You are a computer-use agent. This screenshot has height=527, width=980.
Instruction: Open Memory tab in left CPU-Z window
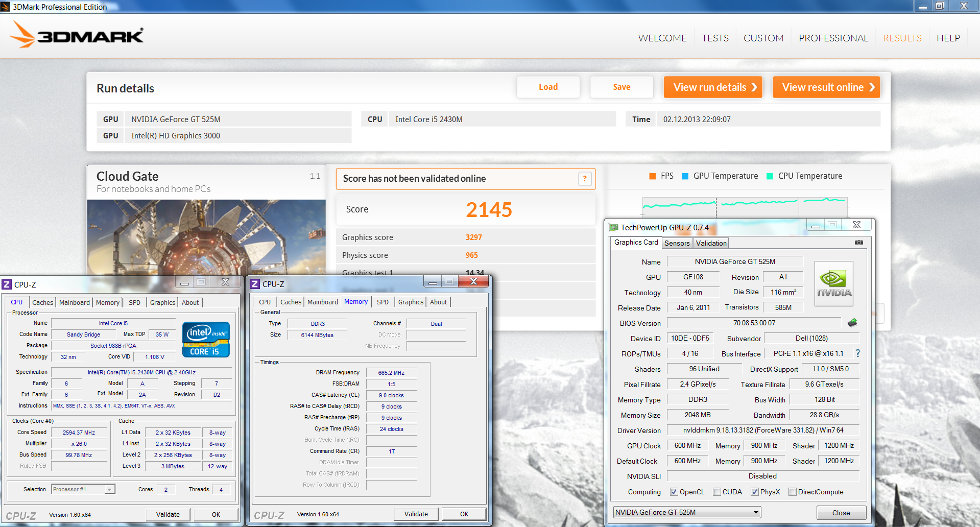(108, 302)
